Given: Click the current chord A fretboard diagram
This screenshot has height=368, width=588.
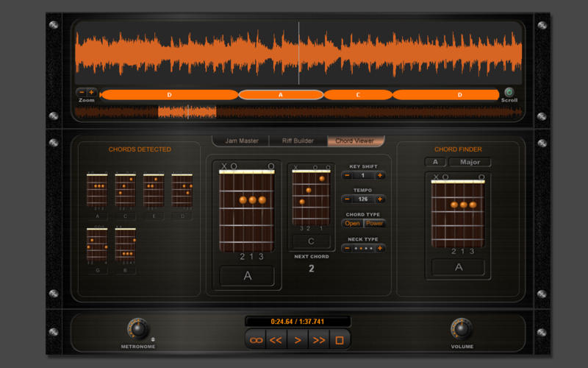Looking at the screenshot, I should coord(247,210).
